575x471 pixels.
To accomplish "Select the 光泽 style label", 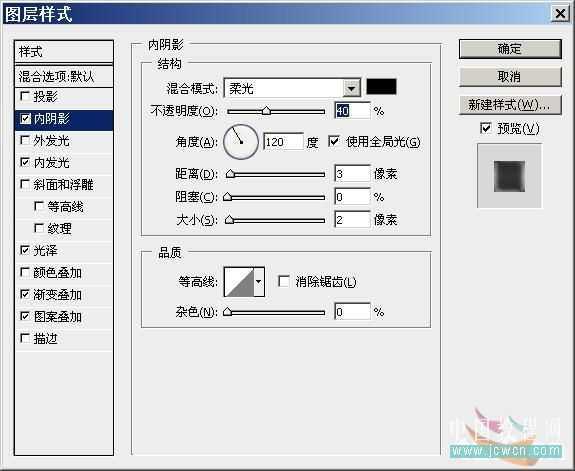I will pos(45,250).
